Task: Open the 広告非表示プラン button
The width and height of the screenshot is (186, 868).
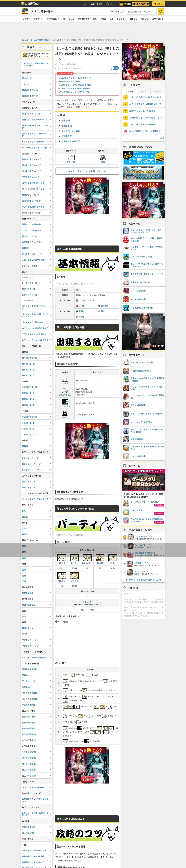Action: (x=134, y=4)
